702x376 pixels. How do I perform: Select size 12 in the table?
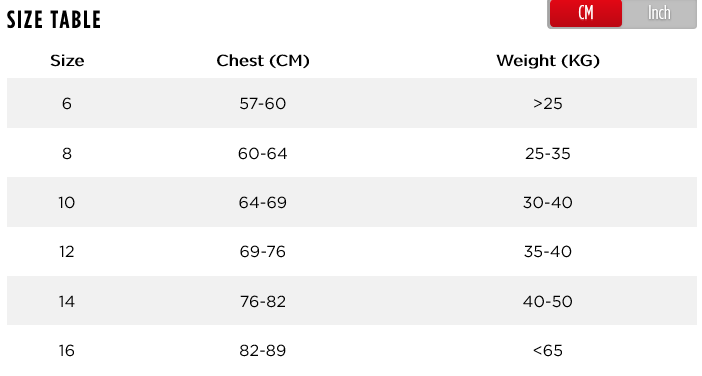[67, 252]
